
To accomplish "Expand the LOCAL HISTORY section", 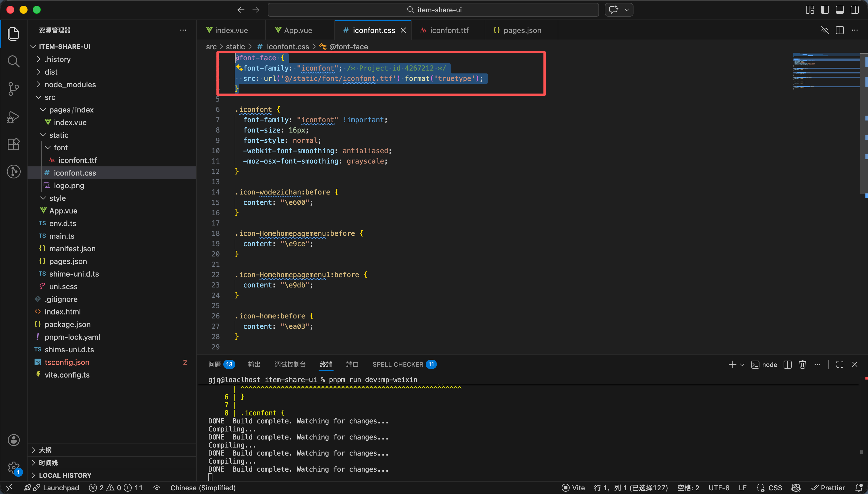I will click(65, 475).
